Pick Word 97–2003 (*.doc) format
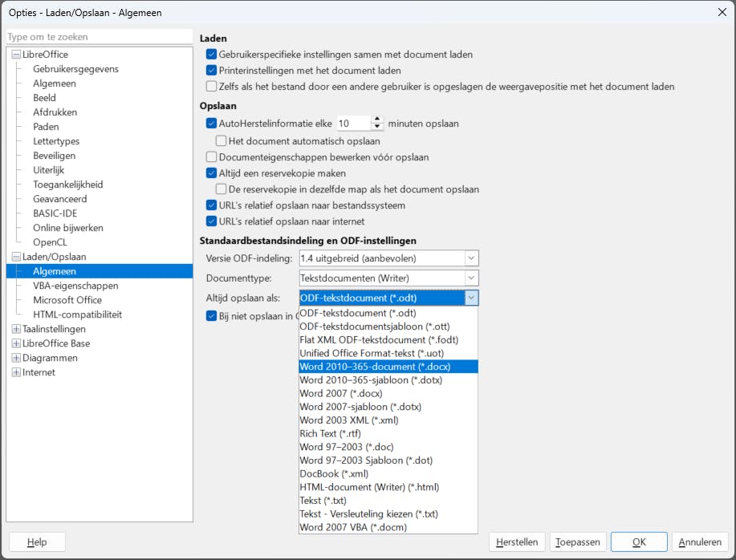The width and height of the screenshot is (736, 560). point(347,447)
